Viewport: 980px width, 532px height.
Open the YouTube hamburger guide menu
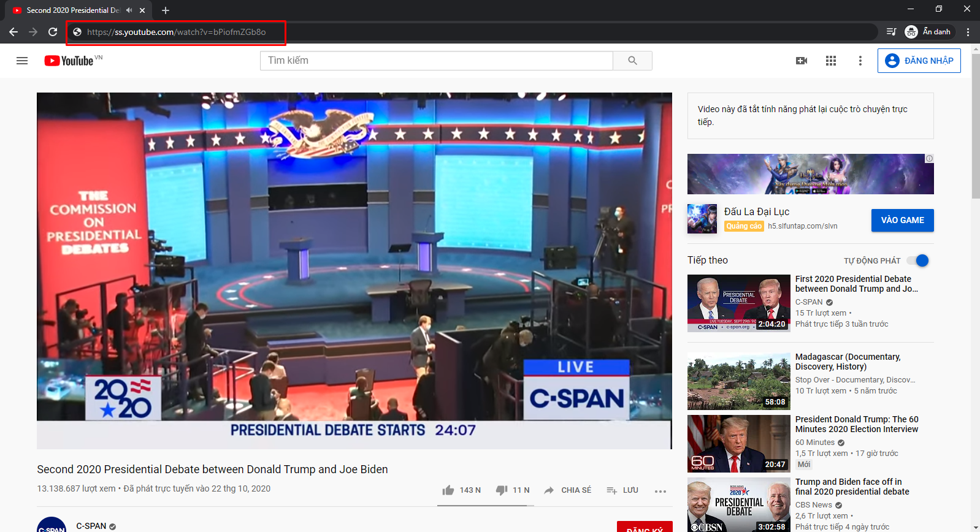22,61
